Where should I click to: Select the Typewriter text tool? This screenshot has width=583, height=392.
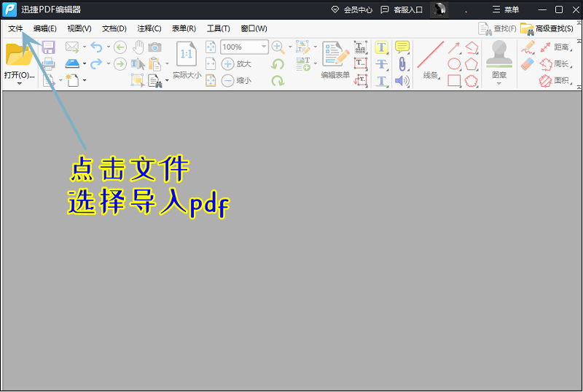point(360,47)
